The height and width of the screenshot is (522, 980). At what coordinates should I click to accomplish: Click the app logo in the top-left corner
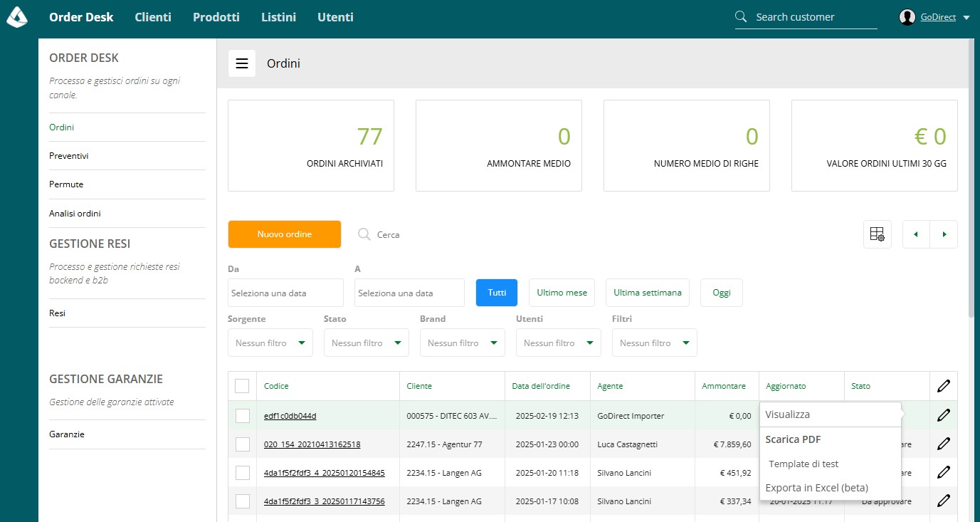17,17
